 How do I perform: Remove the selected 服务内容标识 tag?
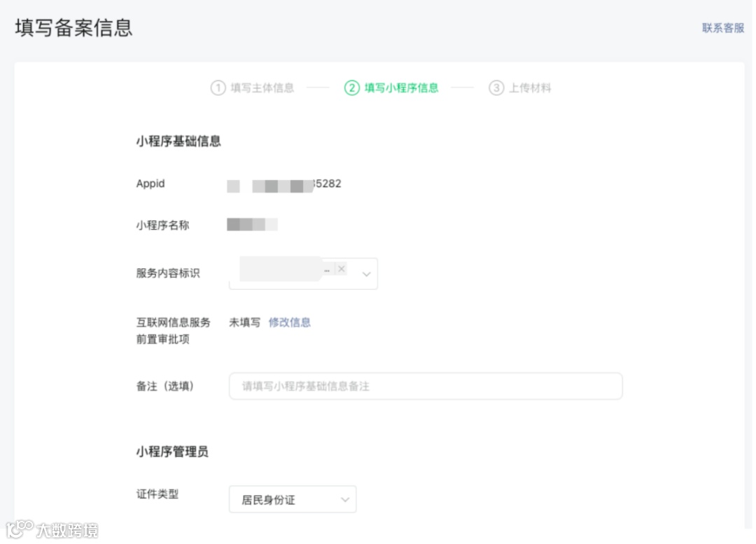coord(341,269)
